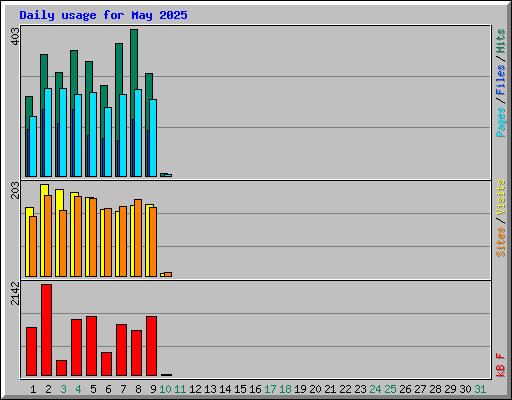This screenshot has height=400, width=512.
Task: Click day 30 on the x-axis
Action: tap(465, 389)
